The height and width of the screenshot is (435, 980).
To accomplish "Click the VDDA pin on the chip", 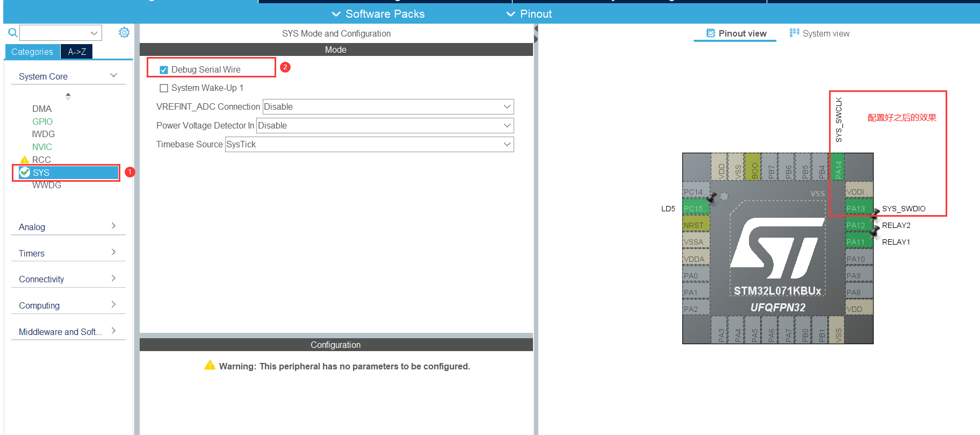I will 696,259.
